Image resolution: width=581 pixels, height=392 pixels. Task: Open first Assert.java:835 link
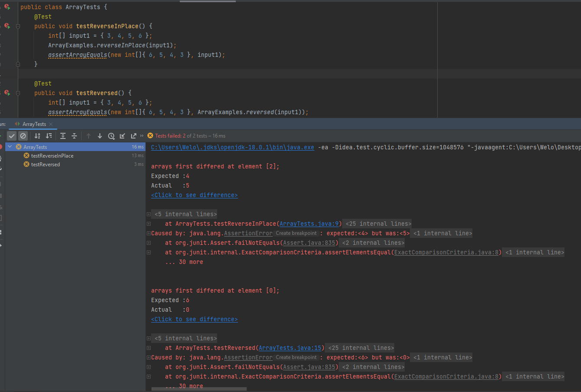309,243
